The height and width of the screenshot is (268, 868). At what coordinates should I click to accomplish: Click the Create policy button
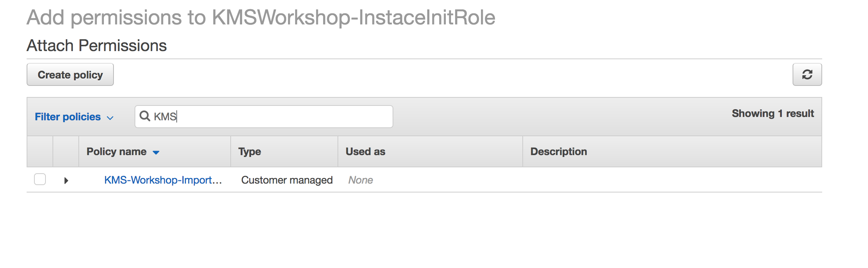pos(70,74)
